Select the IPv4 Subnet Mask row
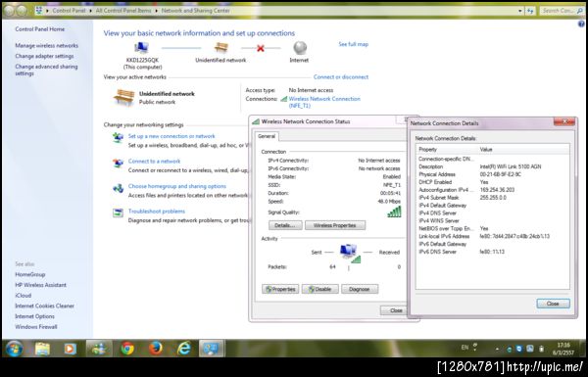The height and width of the screenshot is (377, 588). pyautogui.click(x=492, y=198)
